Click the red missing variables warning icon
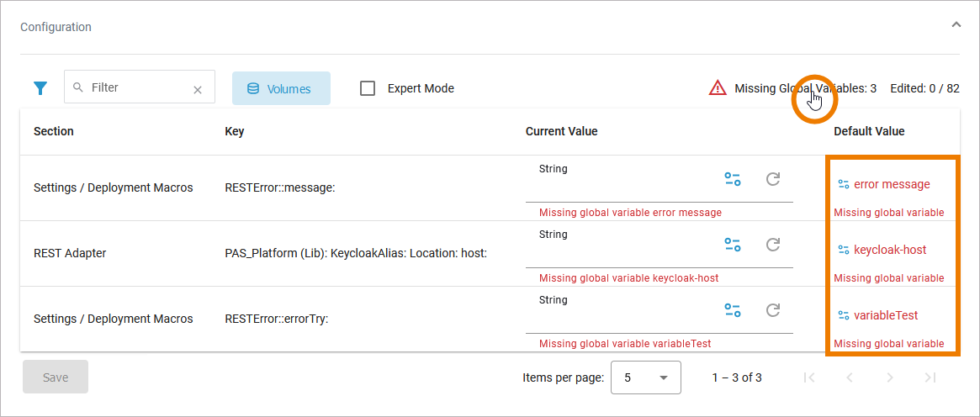This screenshot has height=417, width=980. pyautogui.click(x=717, y=88)
